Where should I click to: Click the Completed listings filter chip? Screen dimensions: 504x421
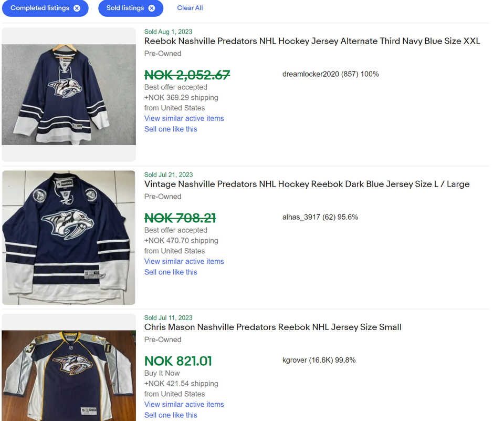click(x=40, y=8)
